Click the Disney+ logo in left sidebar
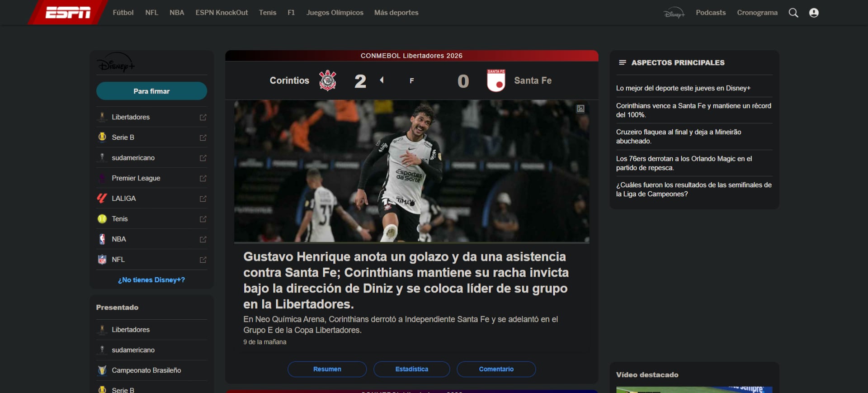The width and height of the screenshot is (868, 393). pyautogui.click(x=116, y=62)
